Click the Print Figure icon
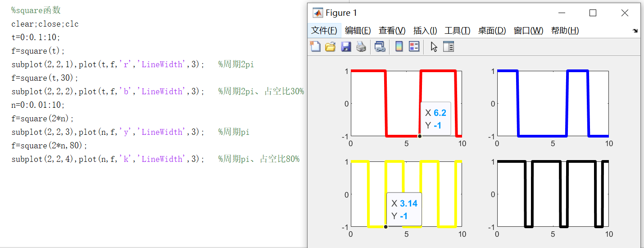The width and height of the screenshot is (644, 248). (361, 46)
